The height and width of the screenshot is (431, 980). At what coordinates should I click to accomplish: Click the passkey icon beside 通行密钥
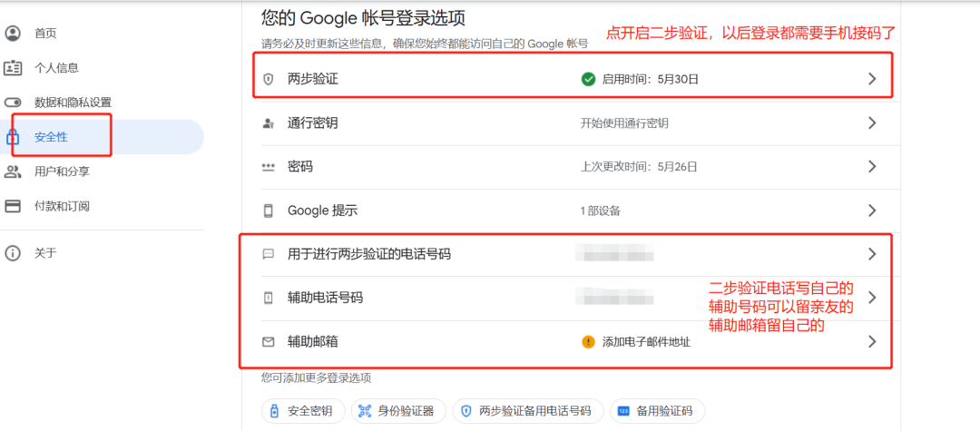click(x=268, y=123)
